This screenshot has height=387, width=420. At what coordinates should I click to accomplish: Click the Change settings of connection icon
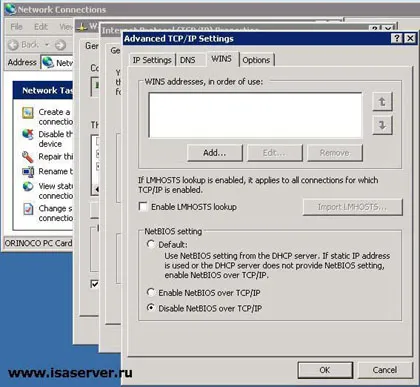(28, 209)
